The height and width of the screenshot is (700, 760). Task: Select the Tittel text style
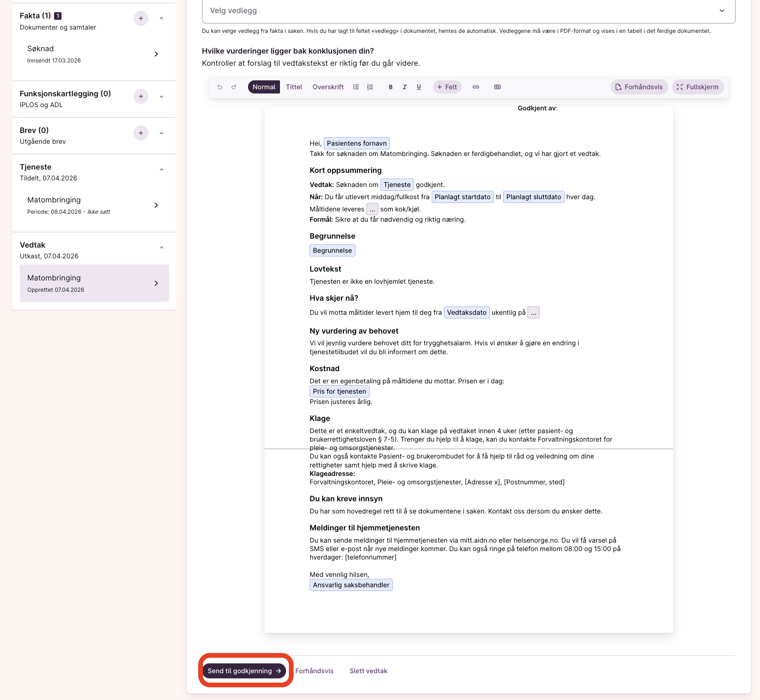294,87
